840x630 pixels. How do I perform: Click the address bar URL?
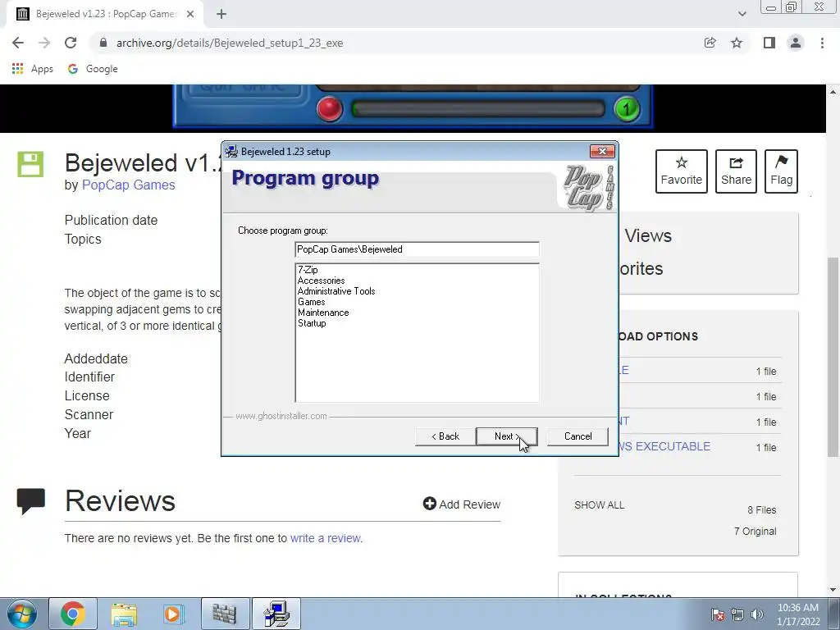pyautogui.click(x=230, y=43)
